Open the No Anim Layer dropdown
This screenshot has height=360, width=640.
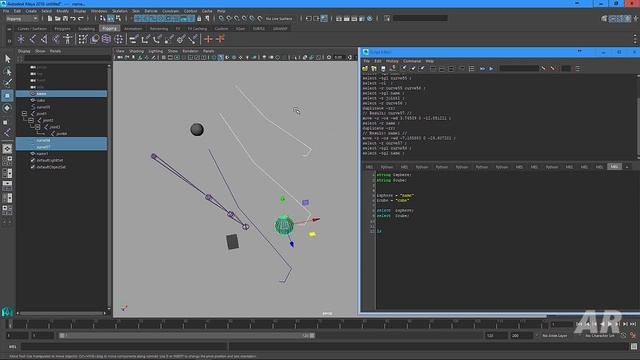point(554,336)
